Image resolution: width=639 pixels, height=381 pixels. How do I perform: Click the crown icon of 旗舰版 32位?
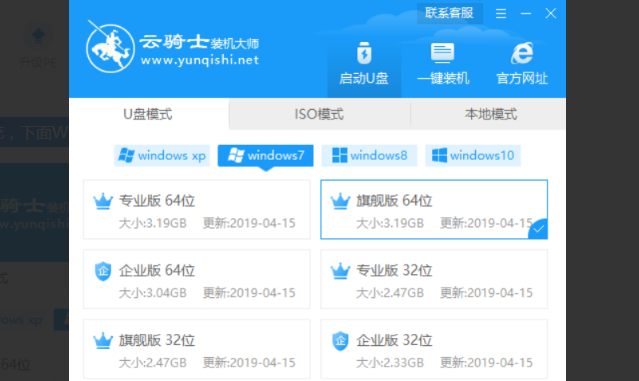103,341
